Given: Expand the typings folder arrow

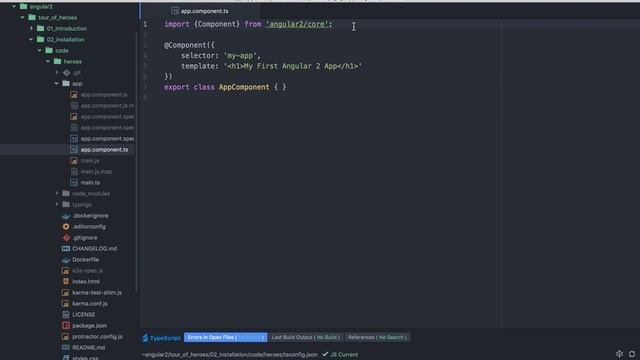Looking at the screenshot, I should [57, 204].
